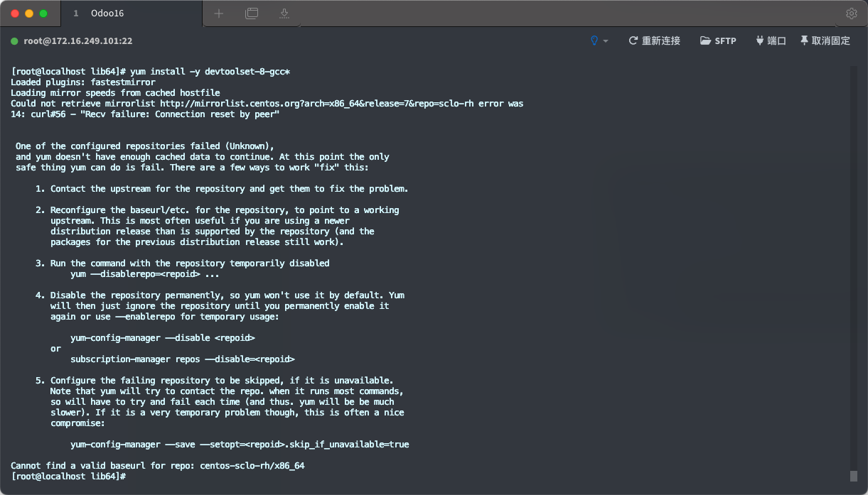Click 取消固定 unpin button
868x495 pixels.
pyautogui.click(x=825, y=41)
